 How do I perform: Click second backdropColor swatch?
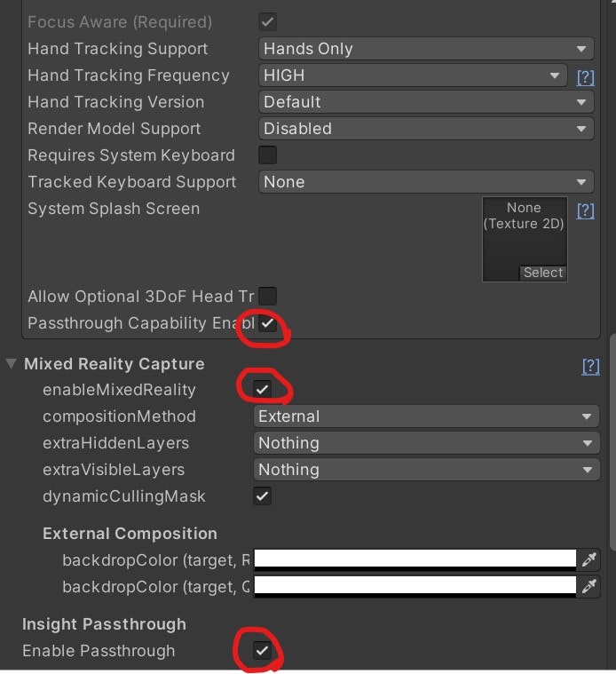tap(415, 586)
